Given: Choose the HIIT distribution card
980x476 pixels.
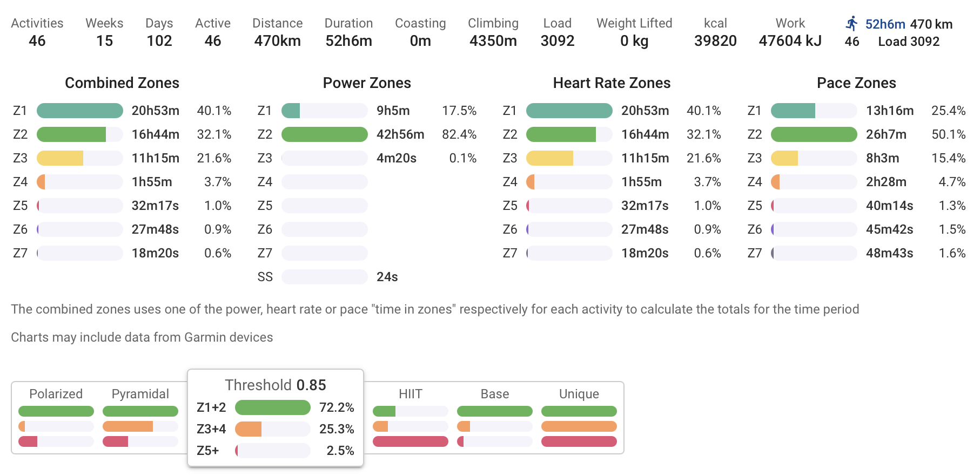Looking at the screenshot, I should [410, 417].
